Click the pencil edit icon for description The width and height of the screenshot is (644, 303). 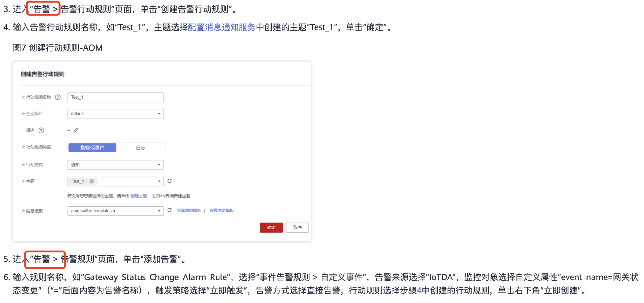[76, 130]
